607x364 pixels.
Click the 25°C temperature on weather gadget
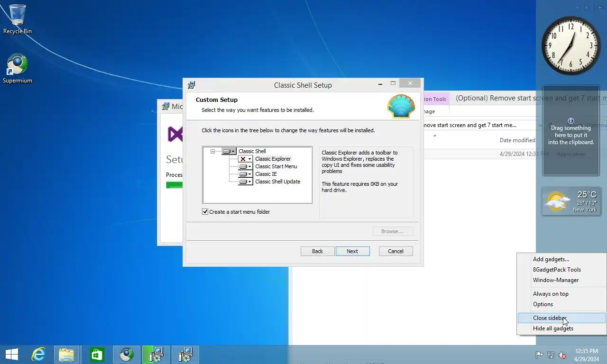tap(587, 194)
